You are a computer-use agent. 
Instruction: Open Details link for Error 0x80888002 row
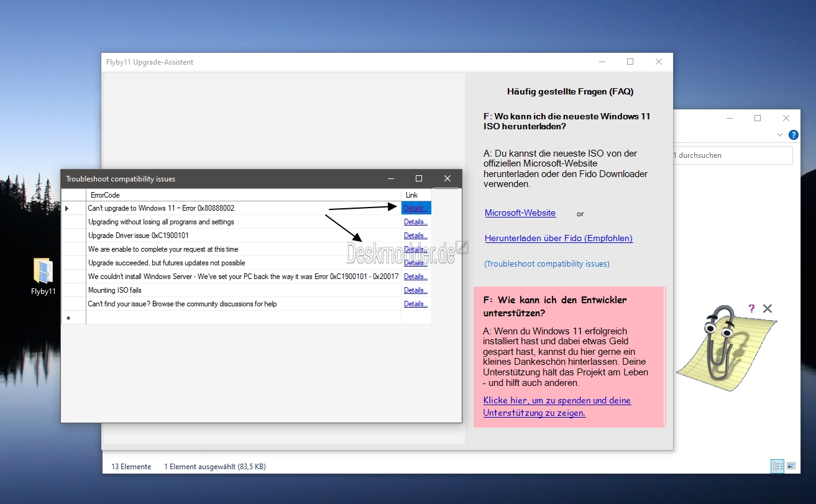[x=415, y=208]
